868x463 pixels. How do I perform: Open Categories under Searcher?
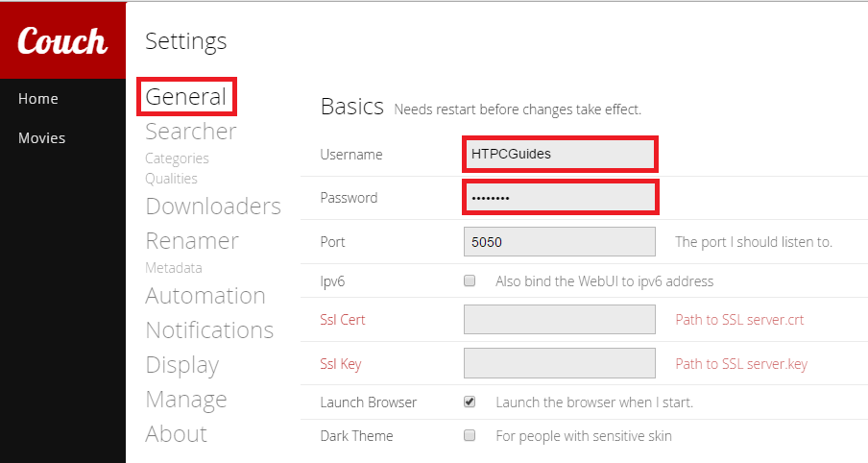point(177,158)
